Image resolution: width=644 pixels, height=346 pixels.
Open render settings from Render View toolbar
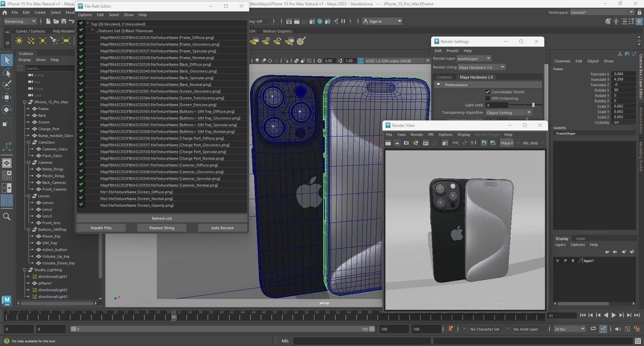[x=445, y=143]
